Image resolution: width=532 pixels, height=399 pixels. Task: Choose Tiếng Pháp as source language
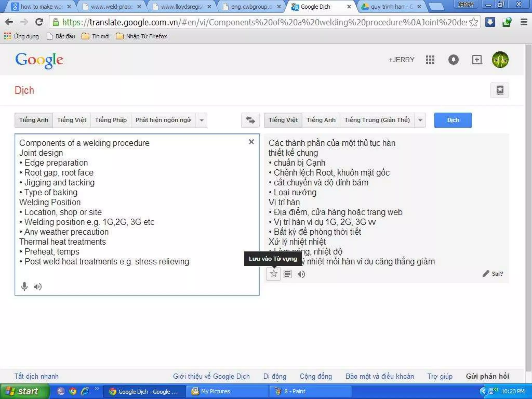[111, 120]
